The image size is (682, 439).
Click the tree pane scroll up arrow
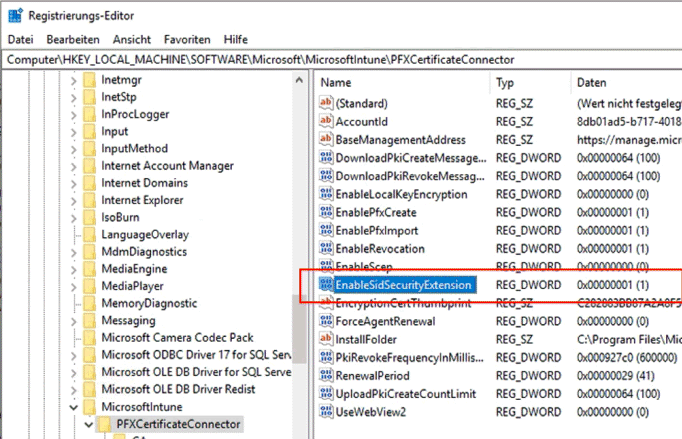pos(299,80)
